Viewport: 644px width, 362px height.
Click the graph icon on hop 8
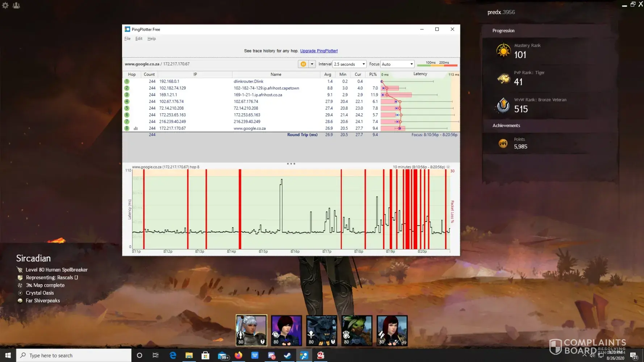(136, 129)
